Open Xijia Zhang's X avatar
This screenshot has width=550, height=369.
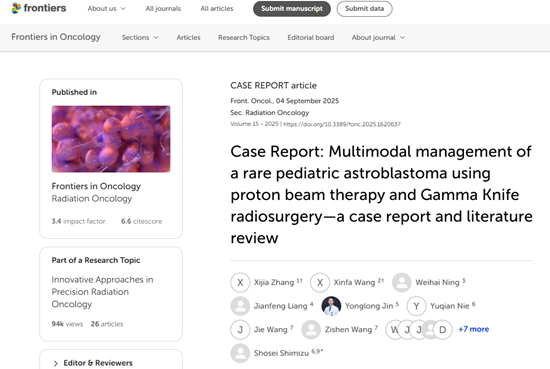[240, 282]
